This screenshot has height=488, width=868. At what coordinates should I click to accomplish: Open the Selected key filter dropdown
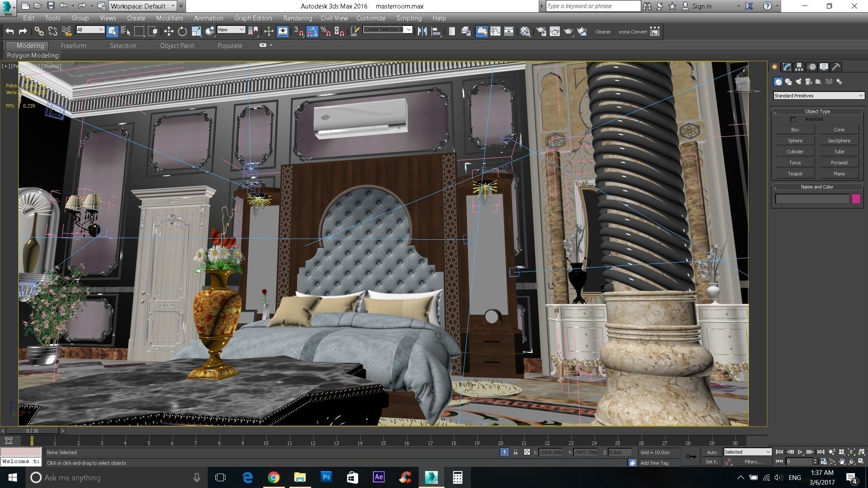click(x=747, y=452)
